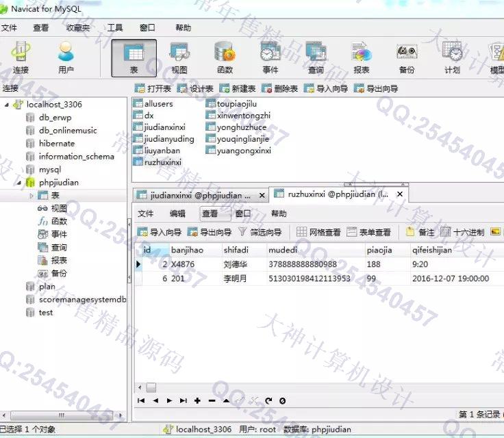
Task: Open the 事件 (Event) toolbar icon
Action: tap(270, 58)
